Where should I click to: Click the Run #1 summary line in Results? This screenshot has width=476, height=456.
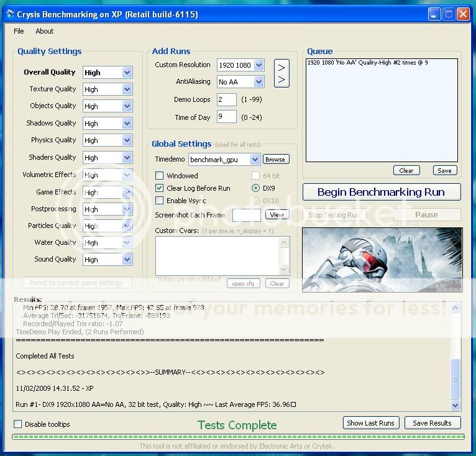[x=156, y=404]
